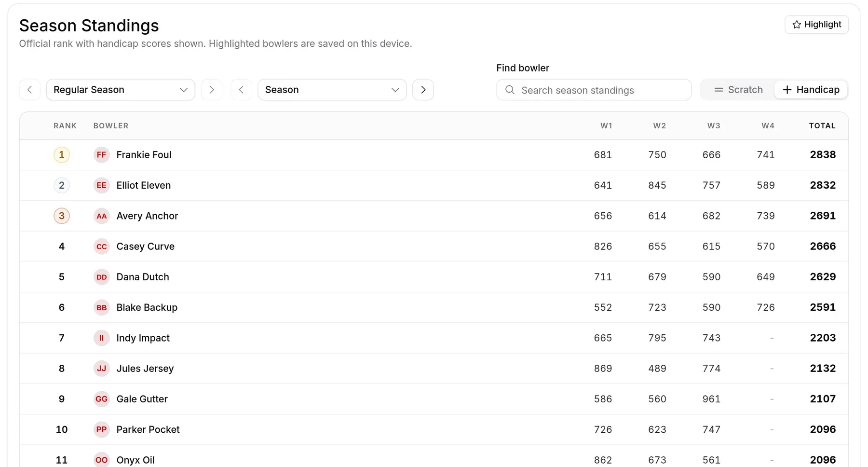Image resolution: width=868 pixels, height=467 pixels.
Task: Switch scoring to Scratch
Action: (738, 90)
